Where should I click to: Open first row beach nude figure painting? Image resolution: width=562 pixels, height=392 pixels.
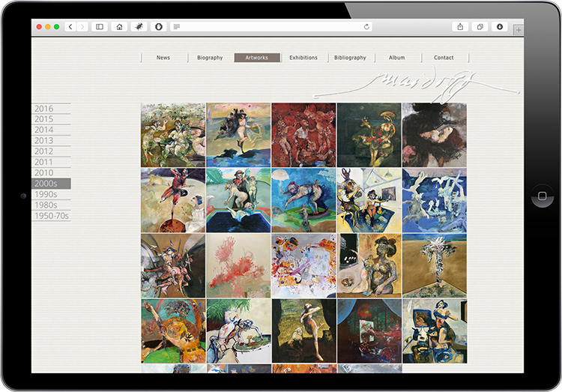[x=238, y=135]
